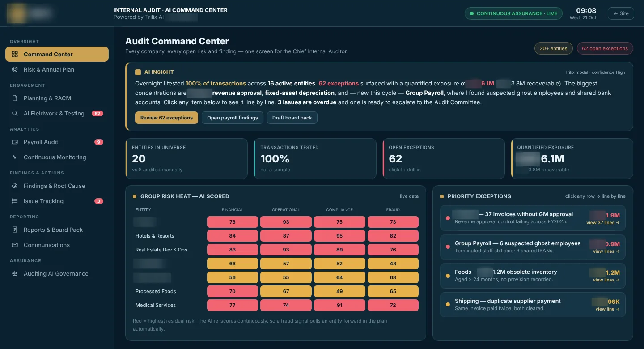Click view 37 lines link
Viewport: 644px width, 349px height.
[x=603, y=222]
